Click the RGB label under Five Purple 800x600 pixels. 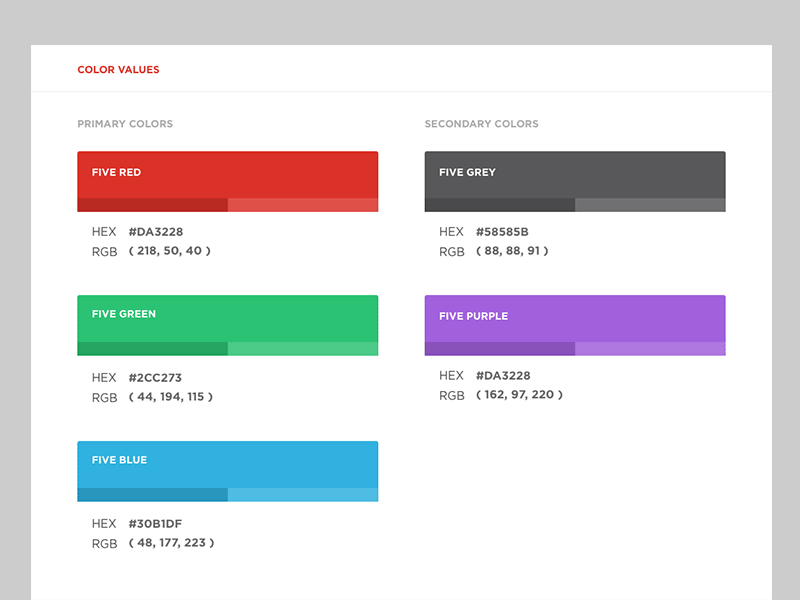452,395
